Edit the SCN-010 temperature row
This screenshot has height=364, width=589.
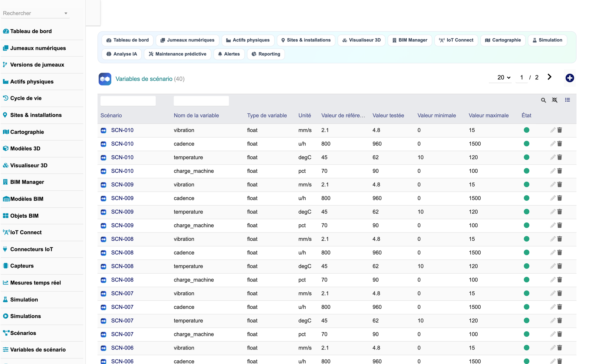[x=553, y=157]
